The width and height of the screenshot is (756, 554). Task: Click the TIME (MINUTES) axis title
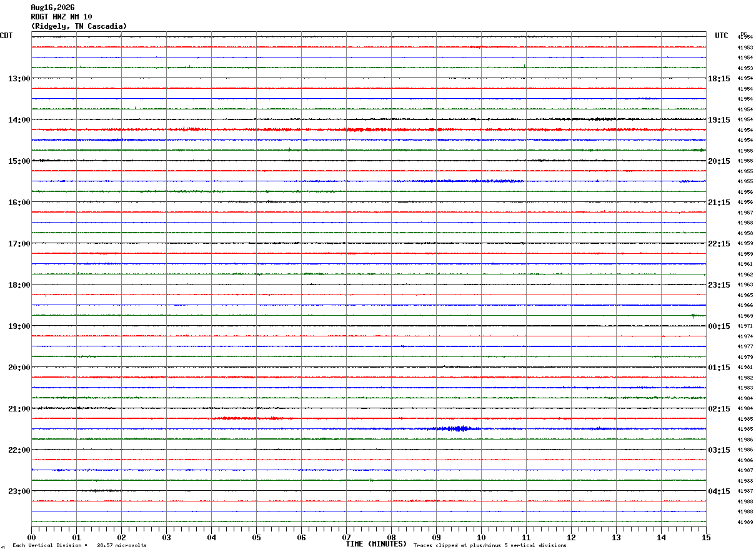tap(376, 544)
